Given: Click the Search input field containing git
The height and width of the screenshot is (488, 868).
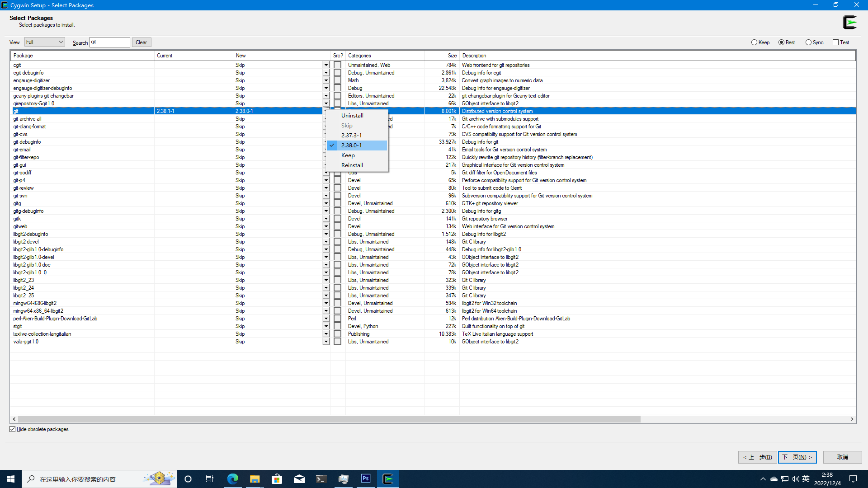Looking at the screenshot, I should tap(109, 42).
